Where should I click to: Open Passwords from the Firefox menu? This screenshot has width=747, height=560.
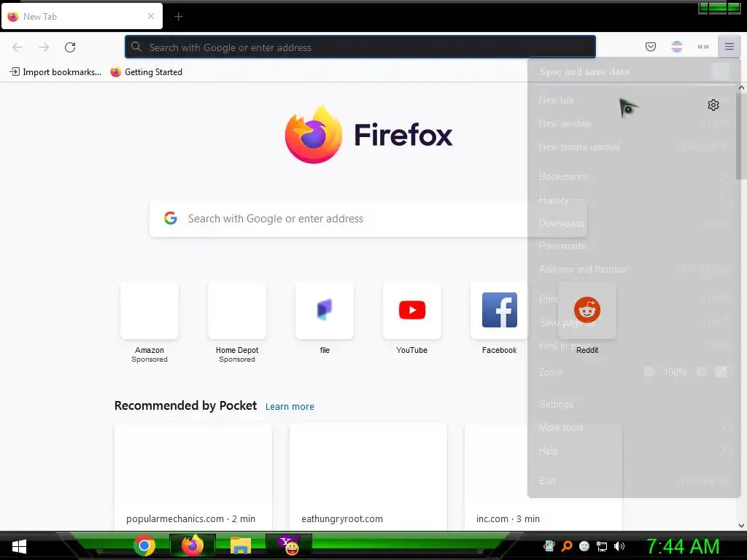[x=634, y=246]
